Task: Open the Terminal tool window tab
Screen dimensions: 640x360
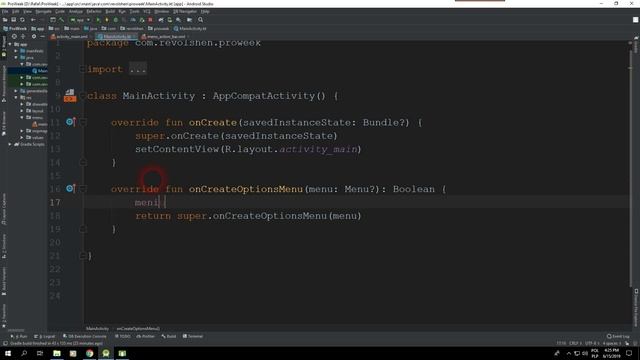Action: point(193,336)
